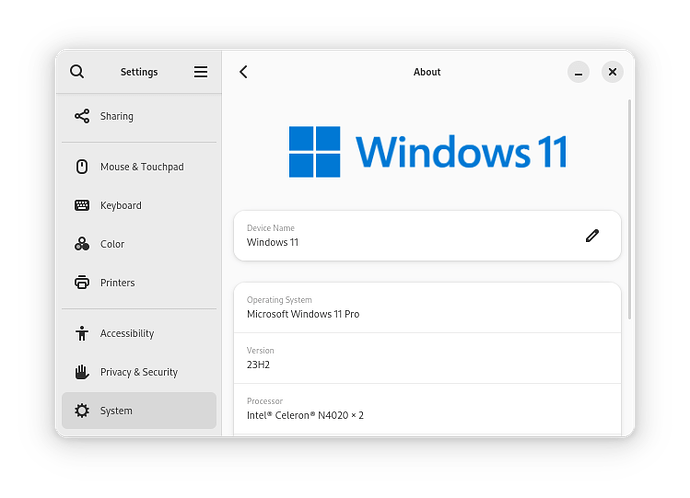
Task: Open the Settings search icon
Action: [x=77, y=72]
